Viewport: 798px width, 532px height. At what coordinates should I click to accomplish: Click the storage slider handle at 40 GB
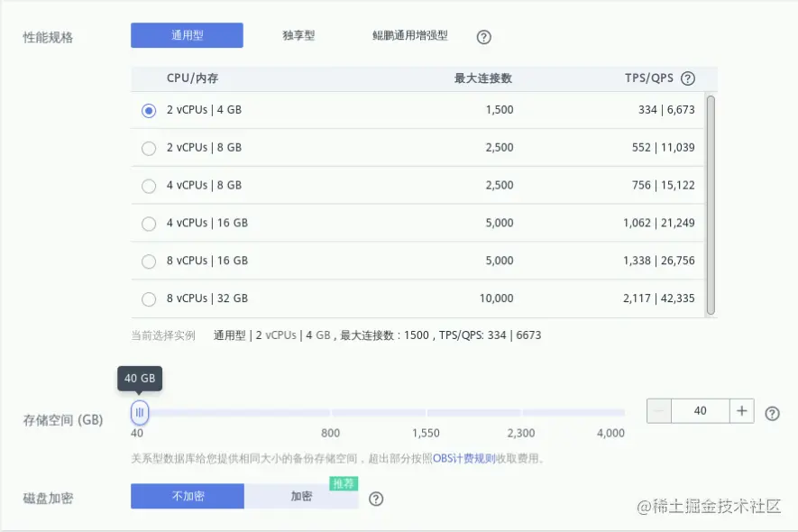click(140, 412)
